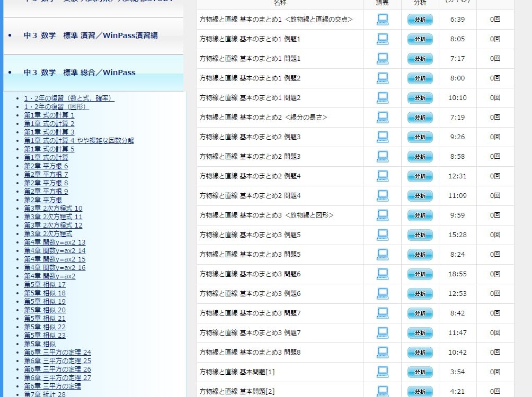Image resolution: width=532 pixels, height=397 pixels.
Task: Open 第3章 2次方程式 11 link
Action: click(x=53, y=217)
